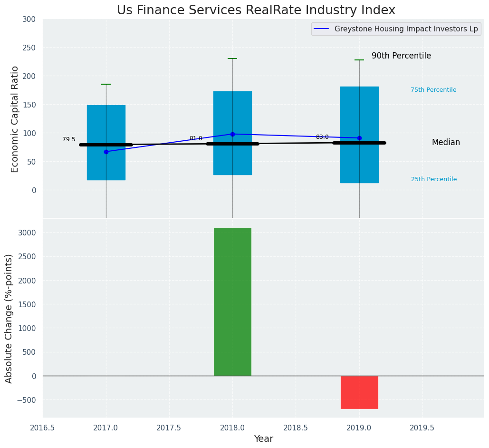The width and height of the screenshot is (489, 448).
Task: Click the Greystone Housing Impact Investors Lp legend label
Action: pos(406,29)
